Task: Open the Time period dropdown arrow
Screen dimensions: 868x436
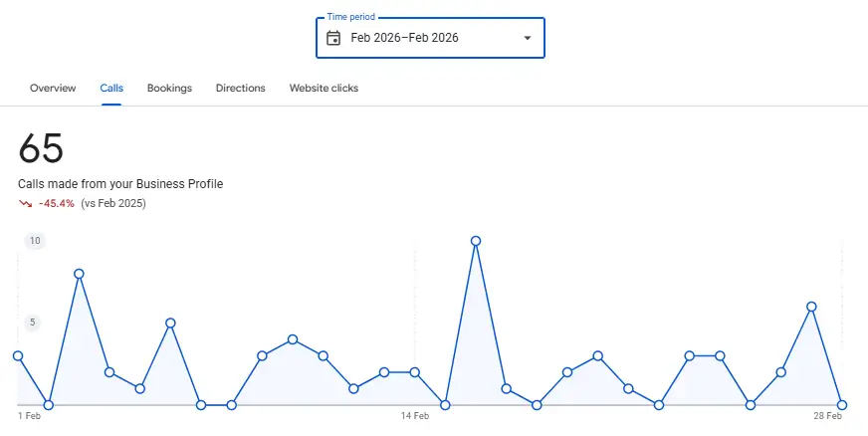Action: click(528, 38)
